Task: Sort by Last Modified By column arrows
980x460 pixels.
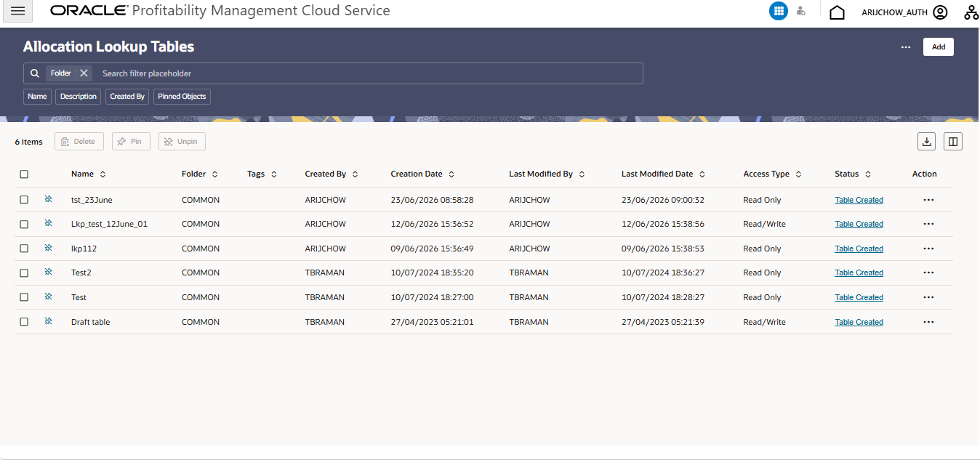Action: tap(582, 174)
